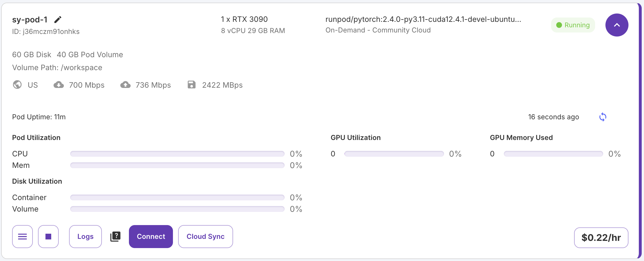Click the pod ID text
644x261 pixels.
pos(46,32)
